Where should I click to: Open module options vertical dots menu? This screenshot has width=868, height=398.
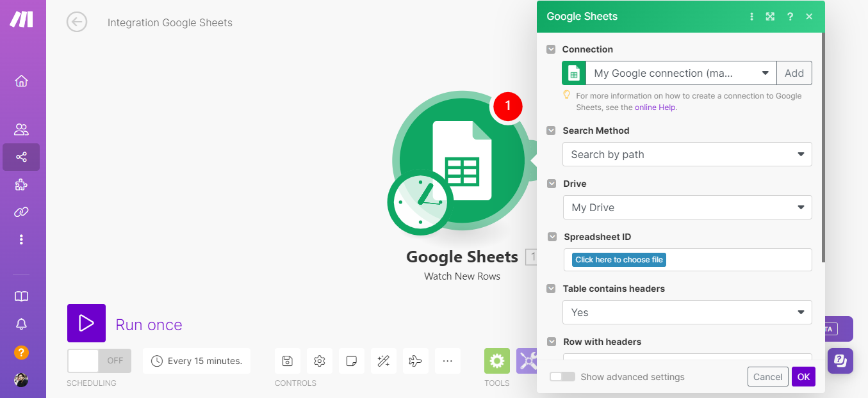752,17
